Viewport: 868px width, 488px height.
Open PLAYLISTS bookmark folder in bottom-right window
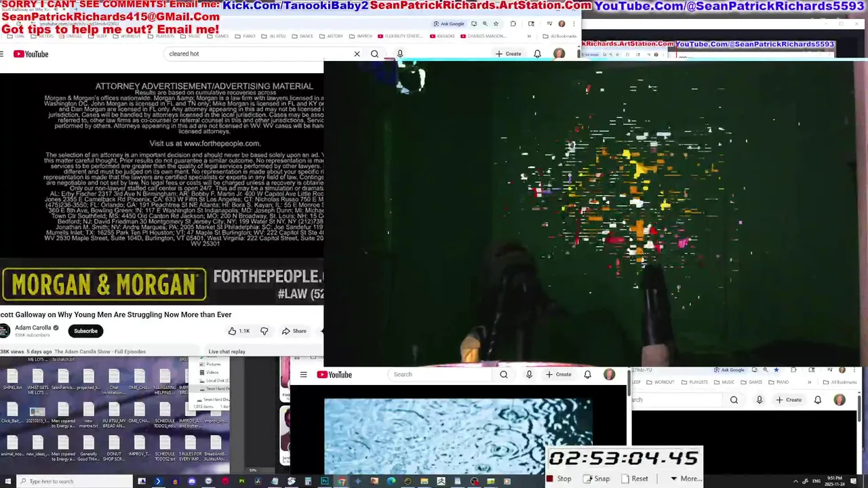tap(694, 382)
